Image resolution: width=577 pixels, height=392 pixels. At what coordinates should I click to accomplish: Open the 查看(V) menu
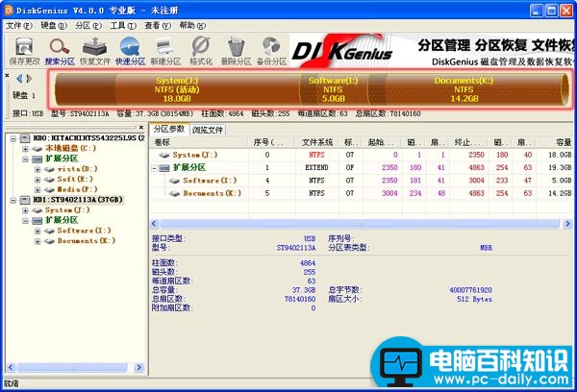[x=158, y=25]
